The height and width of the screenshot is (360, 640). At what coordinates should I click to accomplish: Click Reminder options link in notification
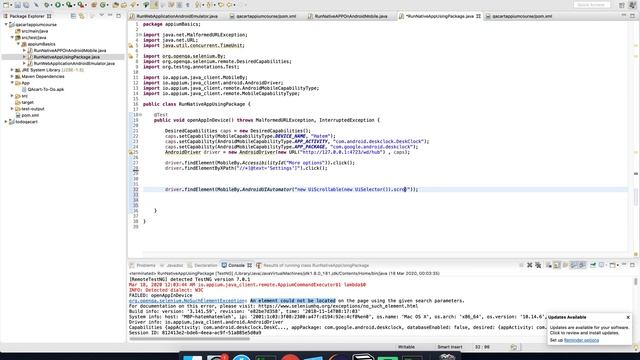[581, 340]
